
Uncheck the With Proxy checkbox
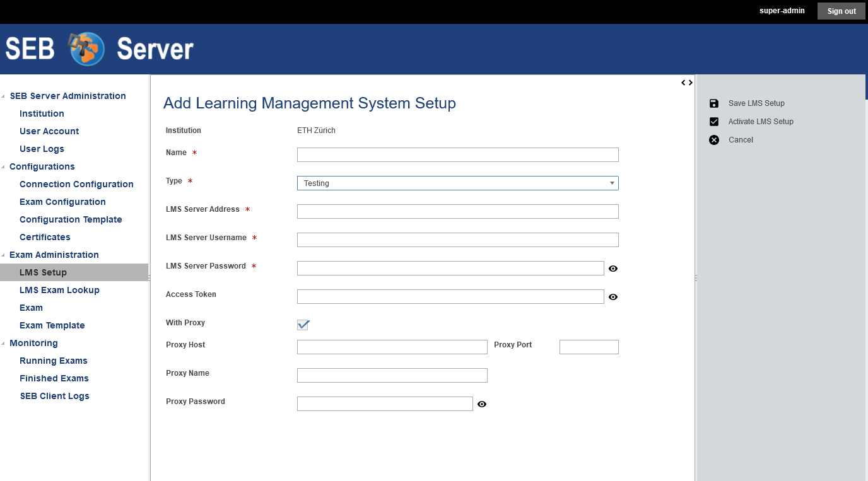pyautogui.click(x=303, y=325)
